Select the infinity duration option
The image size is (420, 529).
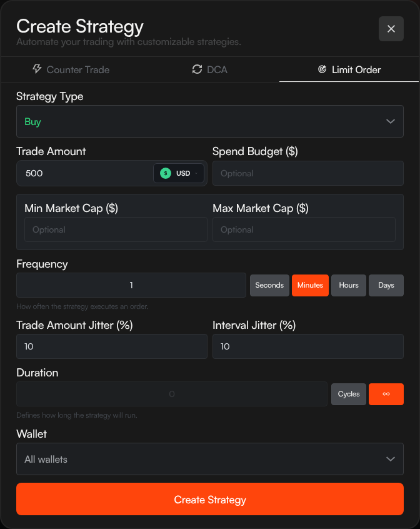click(x=386, y=394)
